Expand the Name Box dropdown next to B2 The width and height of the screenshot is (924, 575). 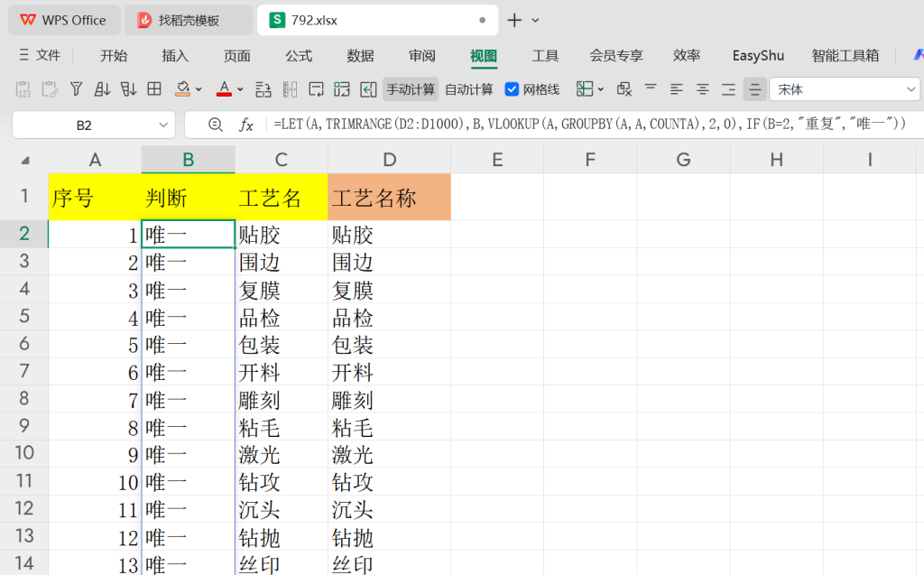[x=163, y=125]
